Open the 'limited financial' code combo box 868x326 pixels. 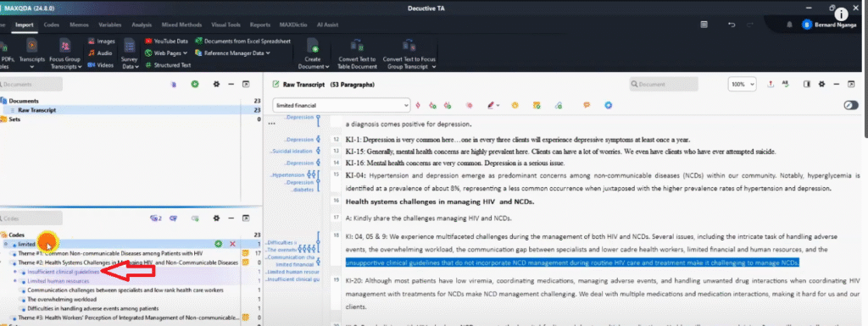[x=342, y=105]
